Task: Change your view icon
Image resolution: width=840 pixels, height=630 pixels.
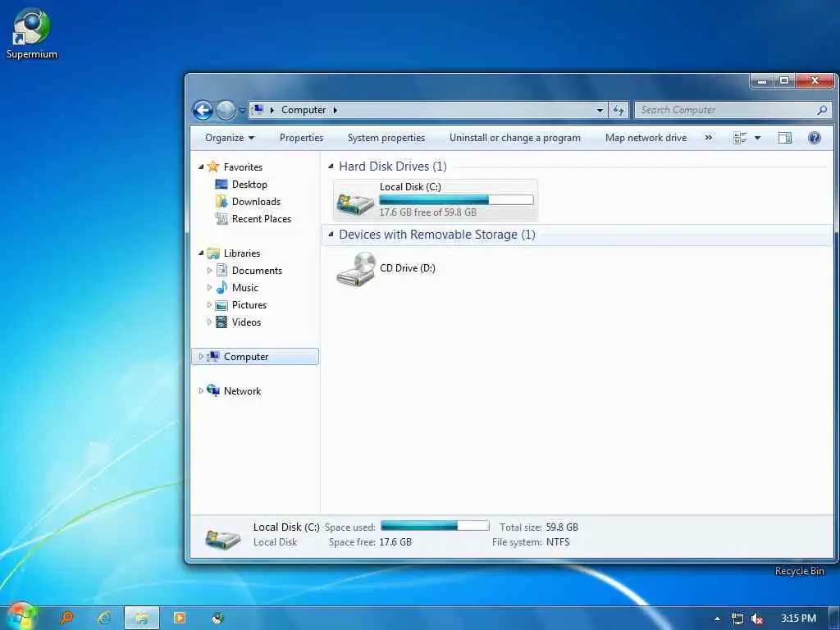Action: (739, 138)
